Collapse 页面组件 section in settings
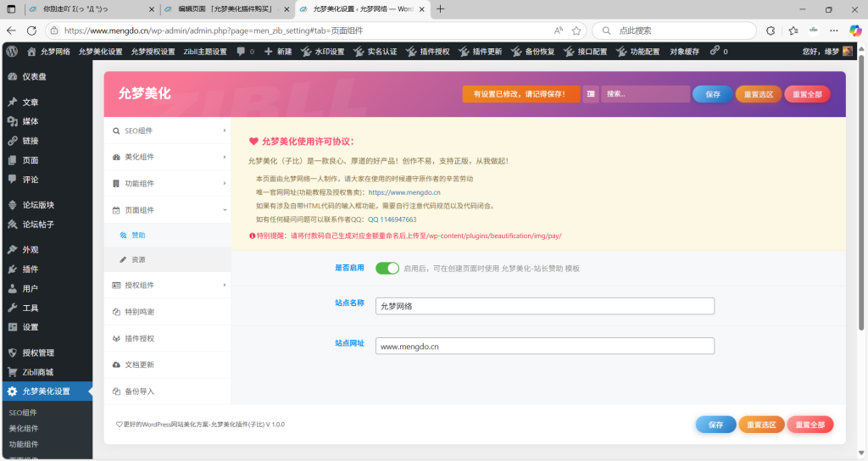Screen dimensions: 868x461 (167, 210)
